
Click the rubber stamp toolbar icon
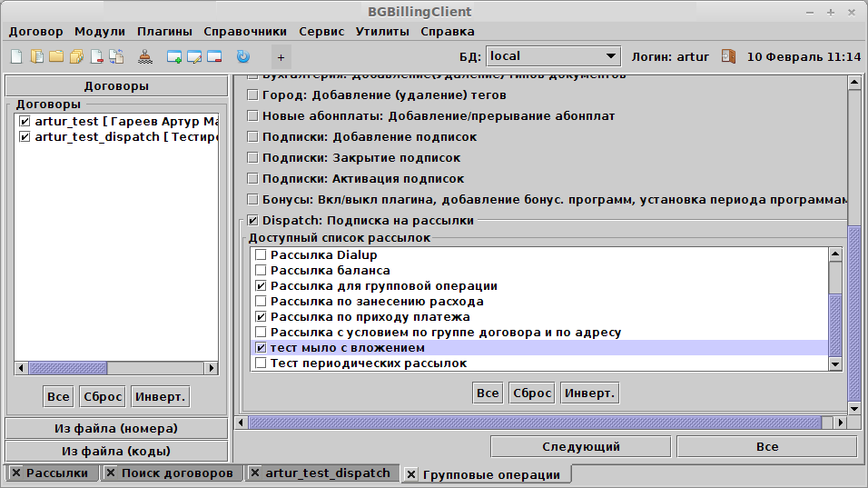(x=145, y=56)
